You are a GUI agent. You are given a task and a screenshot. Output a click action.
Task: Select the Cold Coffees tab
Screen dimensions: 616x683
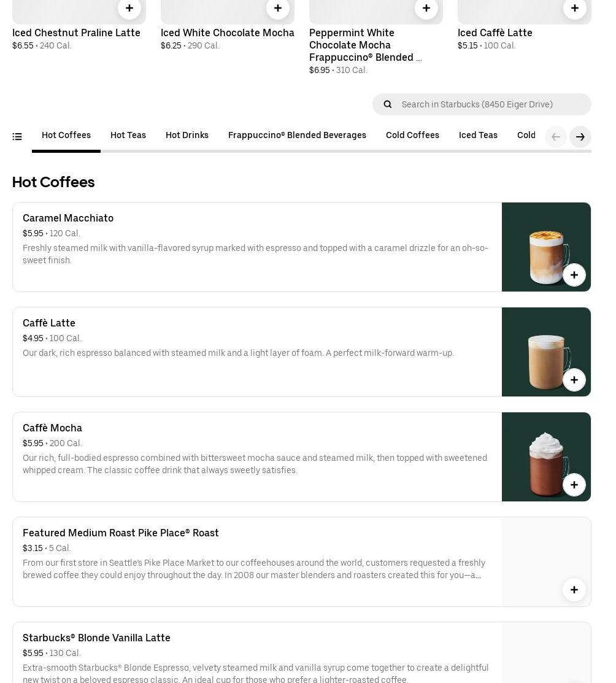[412, 135]
